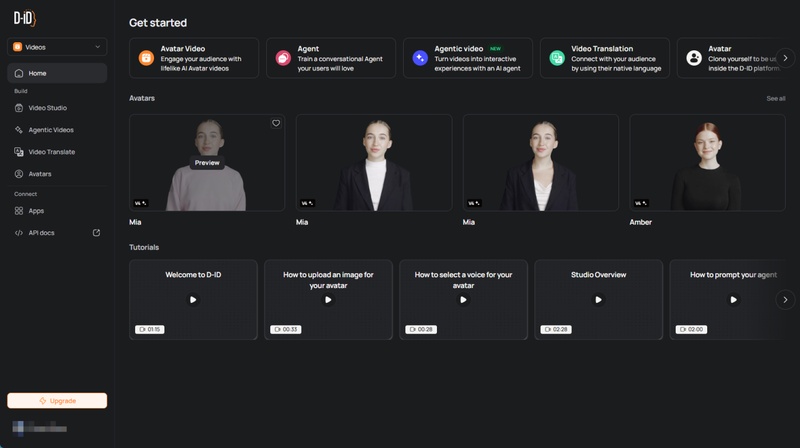
Task: Play the How to prompt your agent tutorial
Action: point(734,300)
